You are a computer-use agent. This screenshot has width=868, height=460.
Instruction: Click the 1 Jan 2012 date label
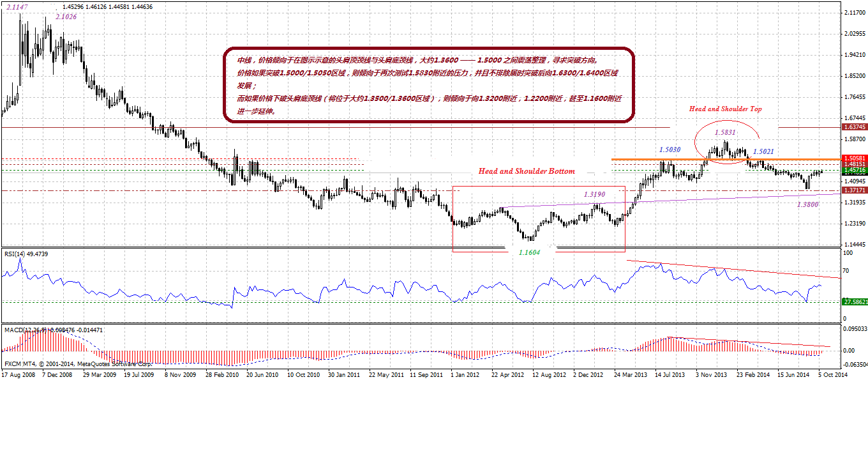tap(467, 375)
